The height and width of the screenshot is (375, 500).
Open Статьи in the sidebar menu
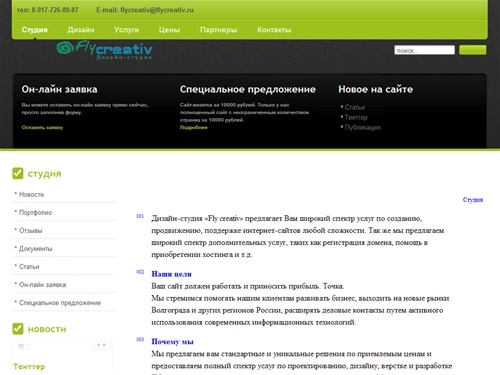(29, 267)
